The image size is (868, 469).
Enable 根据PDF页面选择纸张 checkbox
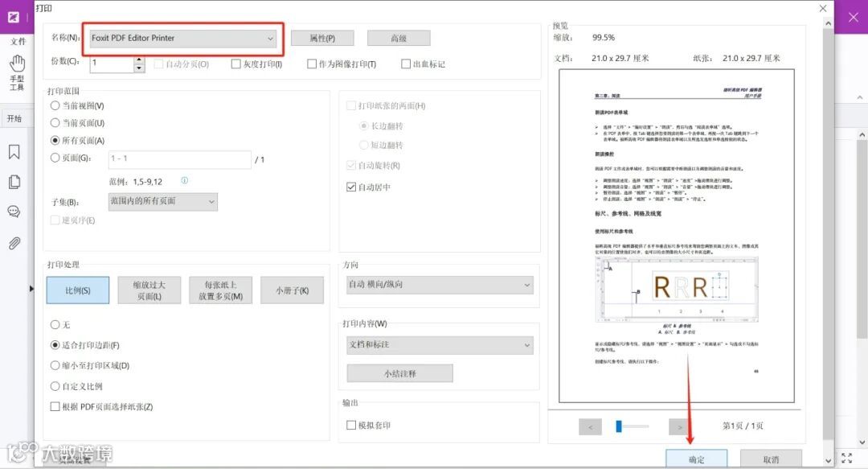pyautogui.click(x=55, y=406)
